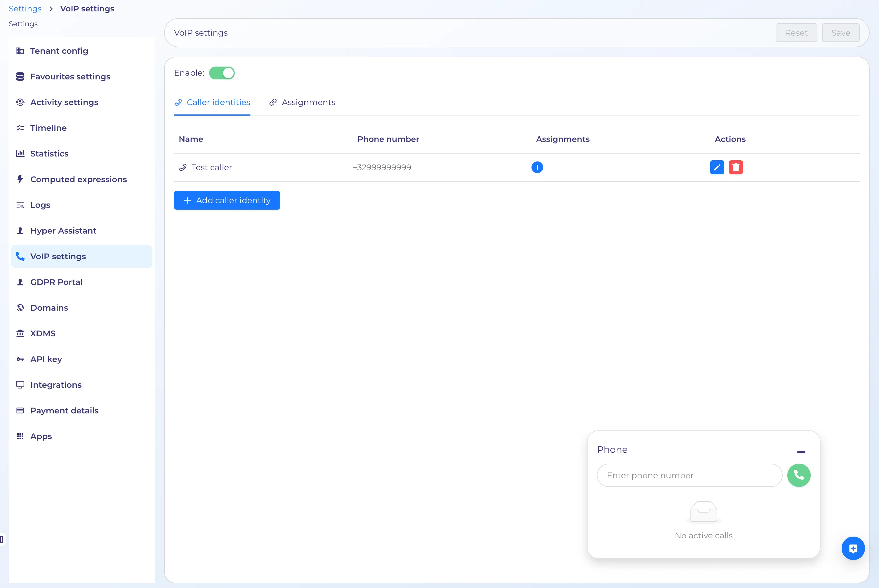879x588 pixels.
Task: Minimize the Phone widget panel
Action: [801, 452]
